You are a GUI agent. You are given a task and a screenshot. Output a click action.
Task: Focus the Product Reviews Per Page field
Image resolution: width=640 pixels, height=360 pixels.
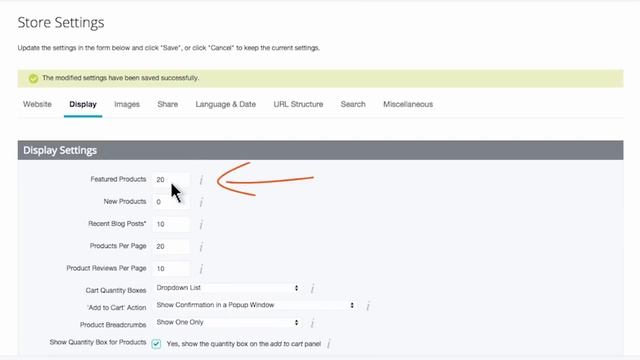tap(171, 269)
